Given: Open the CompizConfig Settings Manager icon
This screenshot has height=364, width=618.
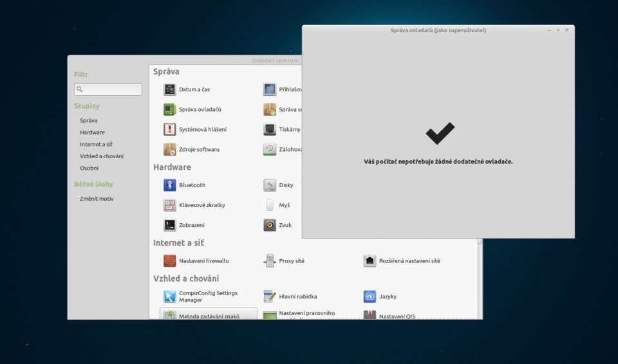Looking at the screenshot, I should tap(169, 296).
